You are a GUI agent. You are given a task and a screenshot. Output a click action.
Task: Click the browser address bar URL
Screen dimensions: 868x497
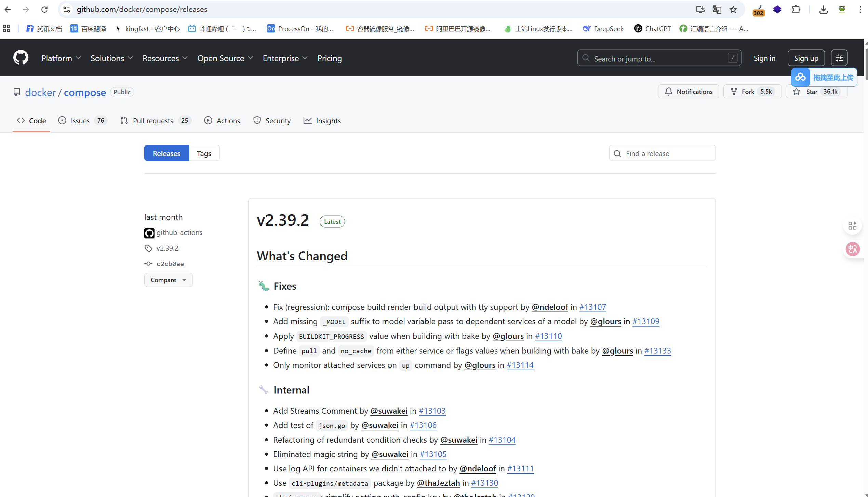click(x=142, y=10)
